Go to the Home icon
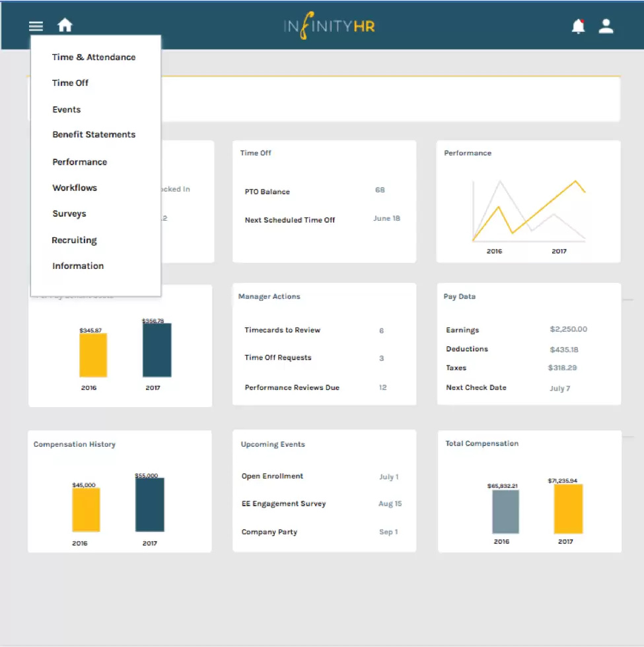 65,26
